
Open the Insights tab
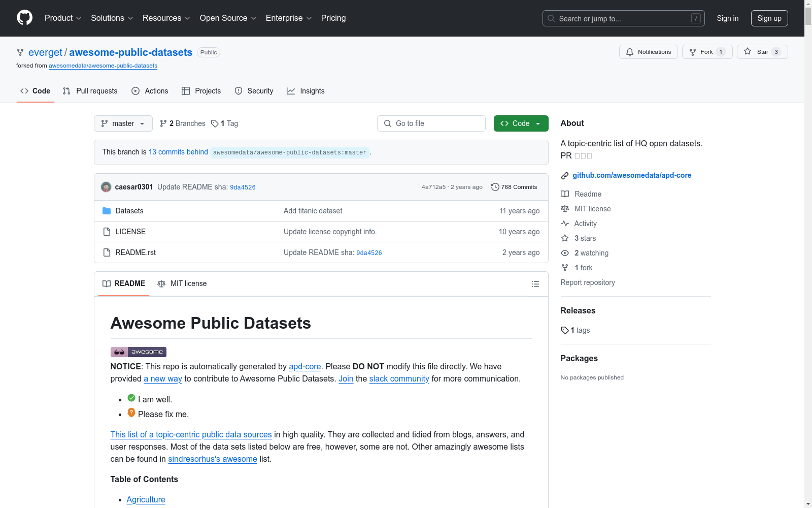click(x=306, y=91)
